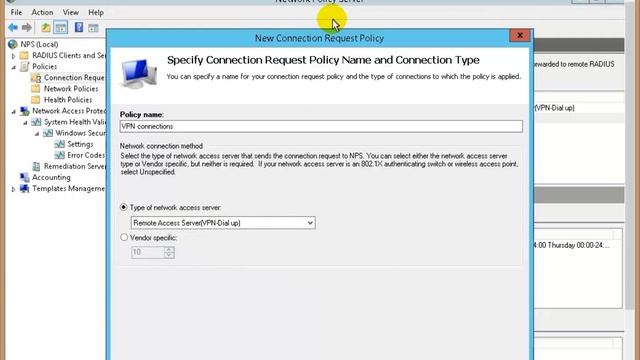Click the Windows Security Health Validator icon

click(48, 133)
